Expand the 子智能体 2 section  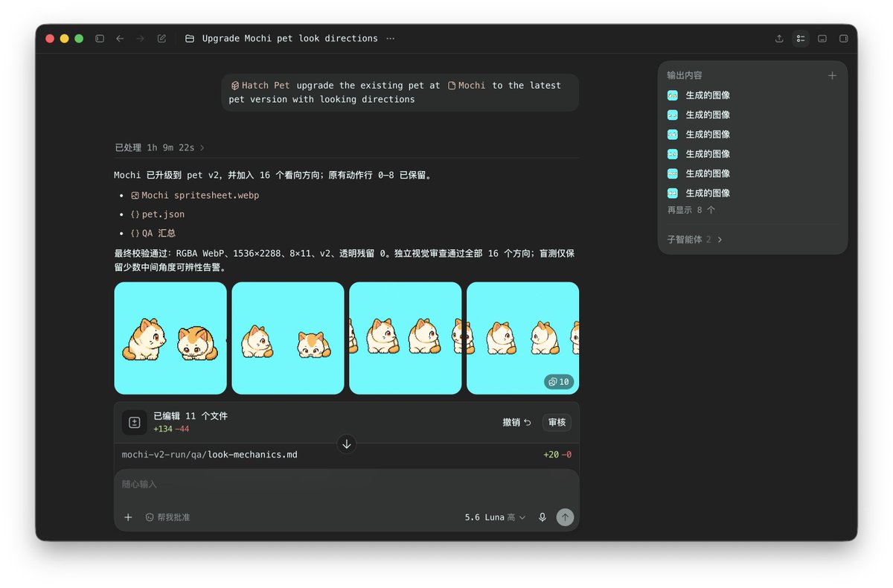[695, 240]
